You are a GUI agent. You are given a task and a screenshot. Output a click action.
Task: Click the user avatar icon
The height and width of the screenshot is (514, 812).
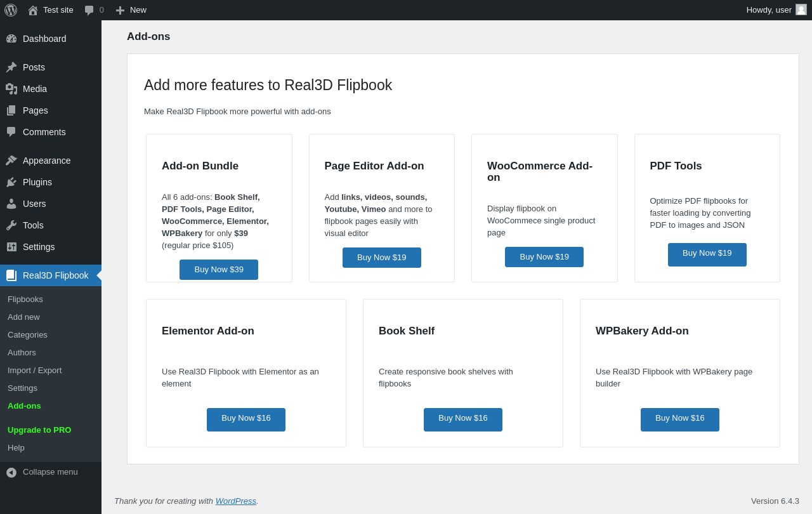point(801,10)
